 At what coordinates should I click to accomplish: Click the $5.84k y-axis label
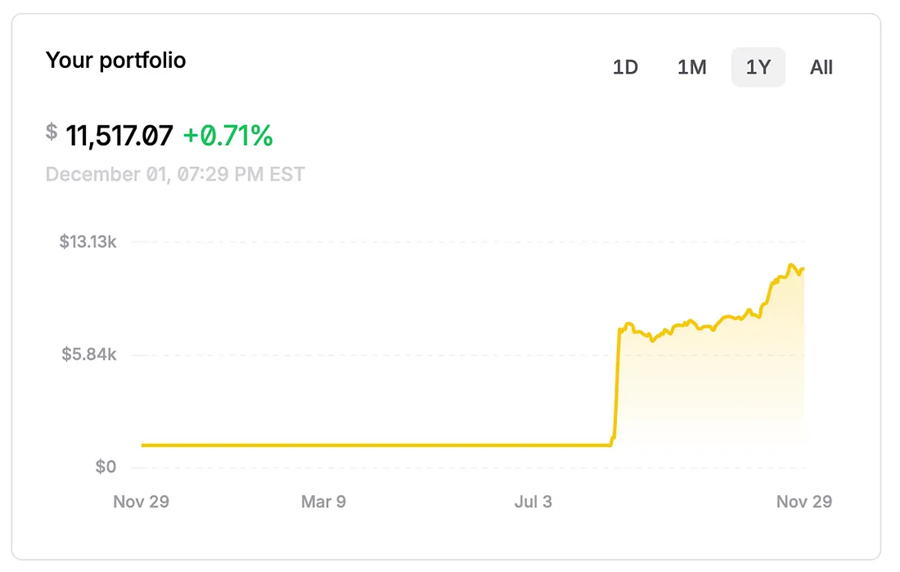click(89, 354)
